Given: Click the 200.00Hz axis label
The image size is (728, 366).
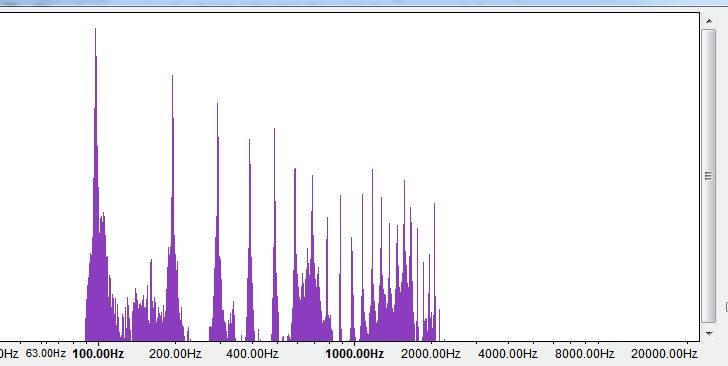Looking at the screenshot, I should [x=175, y=354].
